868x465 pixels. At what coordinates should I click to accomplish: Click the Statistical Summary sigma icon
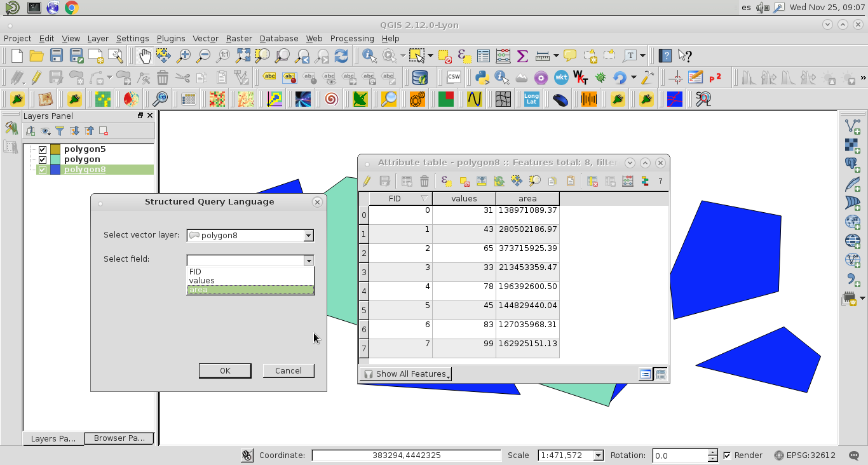click(x=523, y=56)
